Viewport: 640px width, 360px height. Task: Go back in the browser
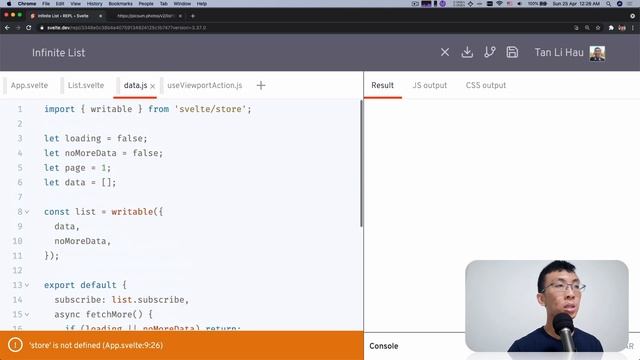tap(7, 28)
